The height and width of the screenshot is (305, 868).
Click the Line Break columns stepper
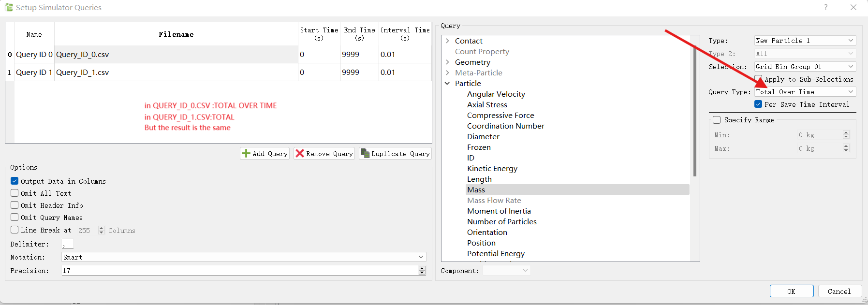point(101,230)
